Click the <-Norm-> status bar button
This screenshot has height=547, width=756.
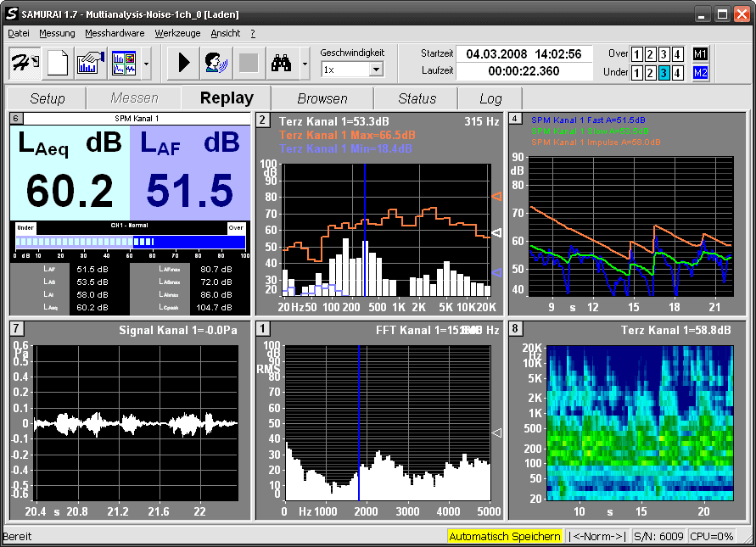coord(597,536)
